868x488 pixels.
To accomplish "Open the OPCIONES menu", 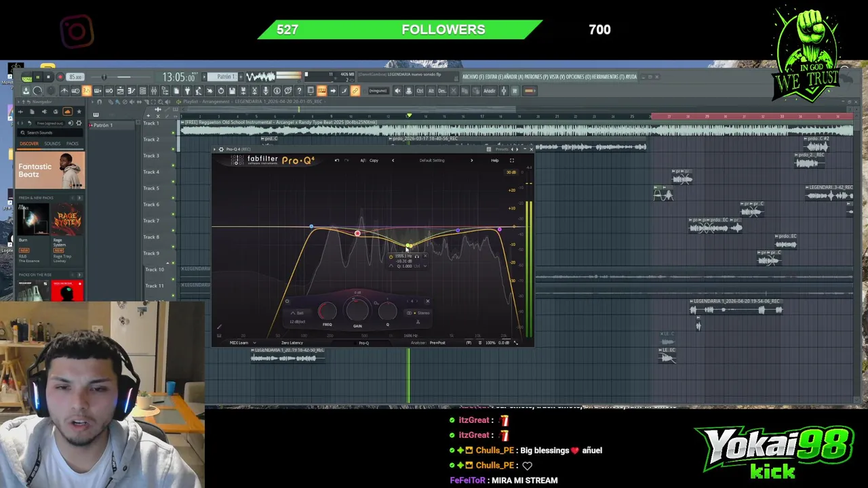I will point(578,77).
